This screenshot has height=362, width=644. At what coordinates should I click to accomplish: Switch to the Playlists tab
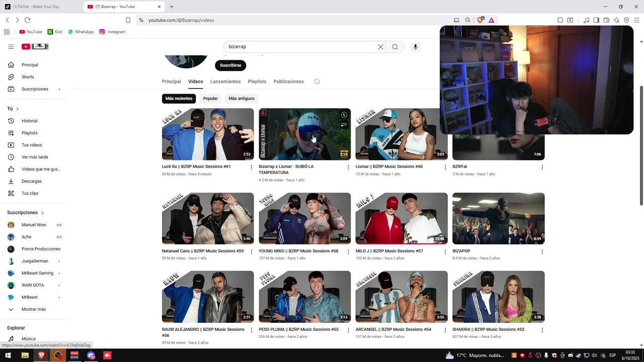point(257,81)
